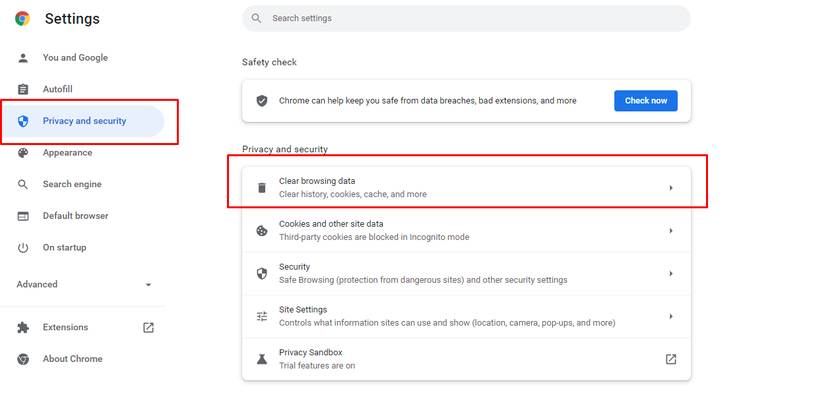Click the cookie icon in the privacy list
Screen dimensions: 840x412
[x=261, y=231]
